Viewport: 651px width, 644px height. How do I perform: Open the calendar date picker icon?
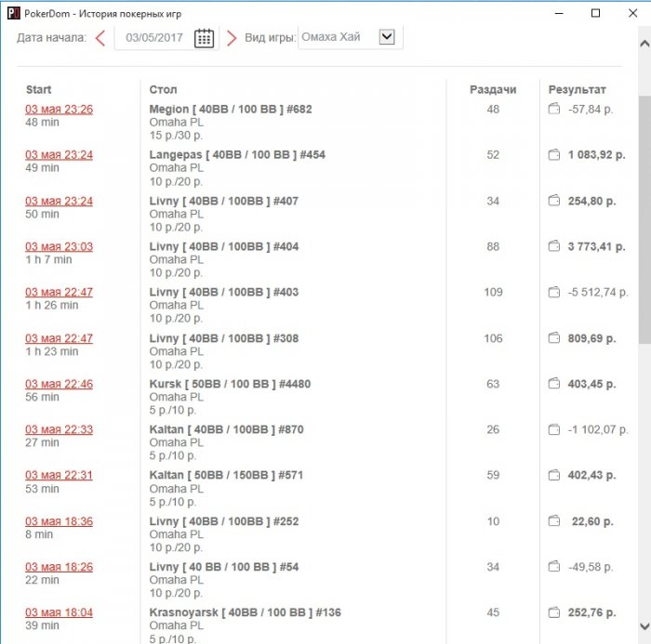[x=204, y=38]
